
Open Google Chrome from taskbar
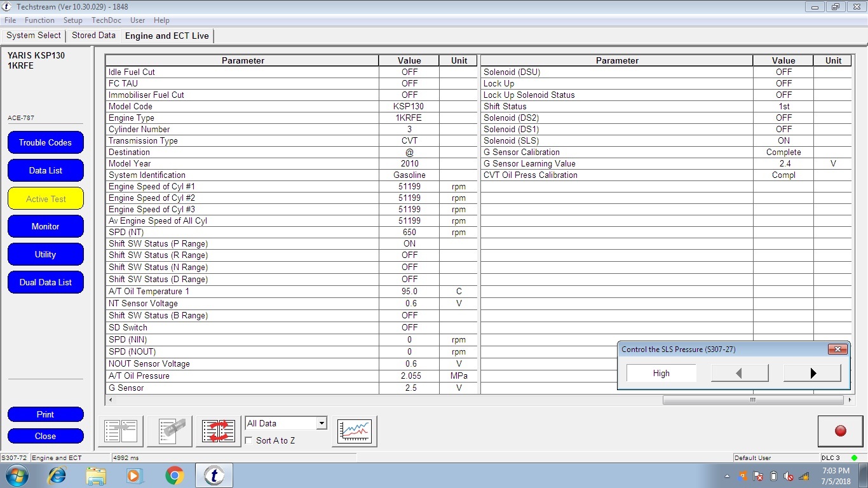(175, 475)
